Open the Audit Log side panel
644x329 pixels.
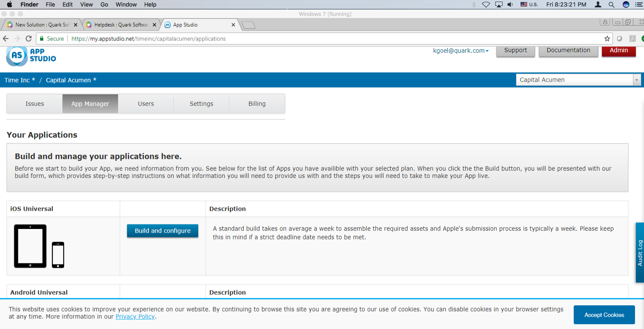pyautogui.click(x=640, y=253)
